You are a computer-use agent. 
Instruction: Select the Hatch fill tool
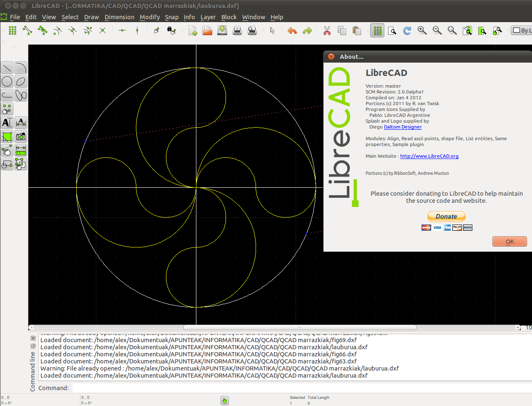coord(7,136)
